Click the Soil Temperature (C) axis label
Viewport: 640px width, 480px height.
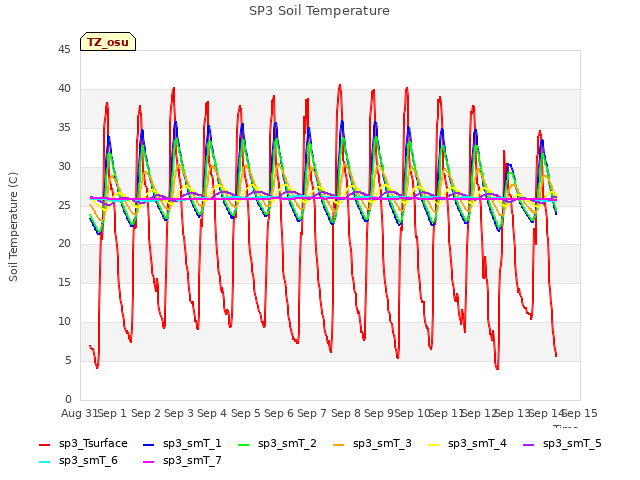13,227
